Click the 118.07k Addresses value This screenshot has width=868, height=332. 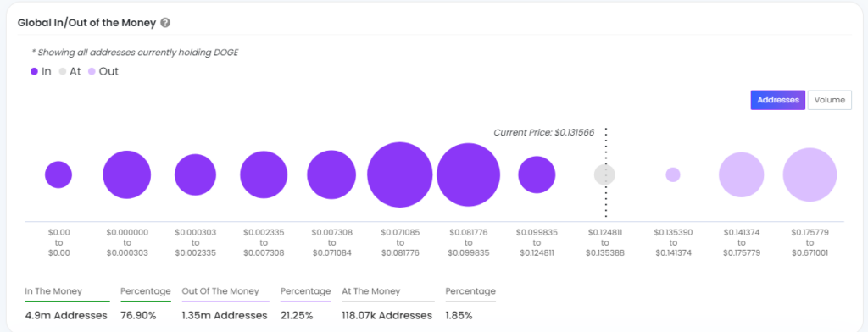(387, 316)
